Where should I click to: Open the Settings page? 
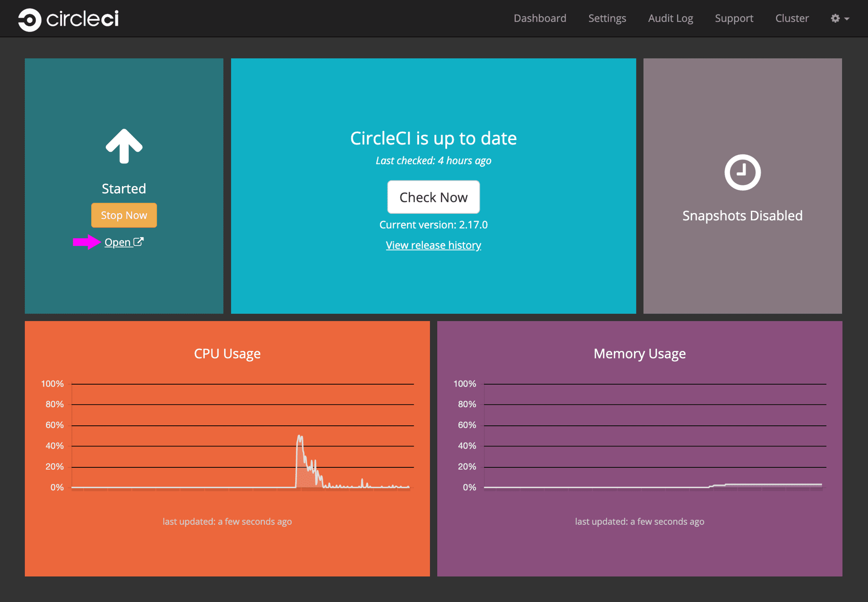tap(607, 19)
